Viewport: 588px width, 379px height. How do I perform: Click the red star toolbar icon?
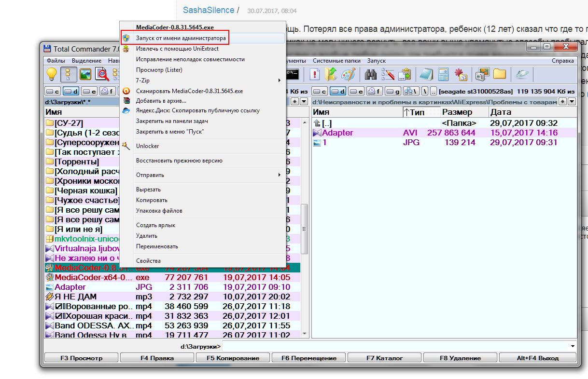pos(461,74)
